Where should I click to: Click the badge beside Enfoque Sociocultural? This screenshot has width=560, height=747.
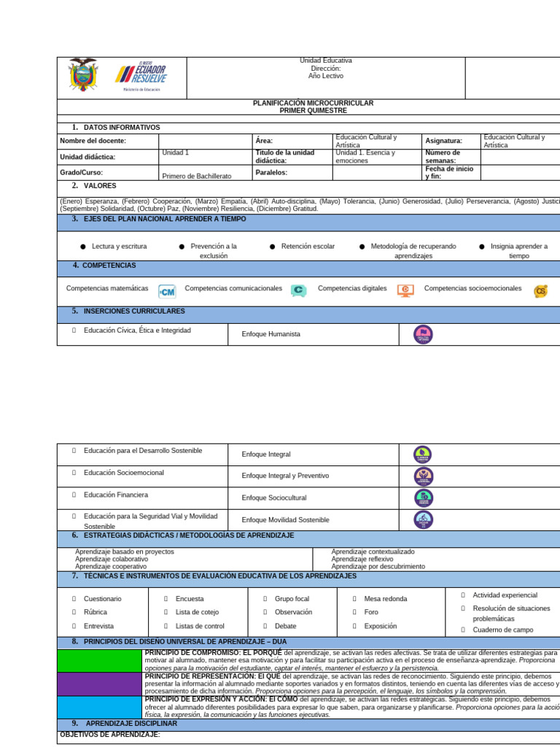pos(424,498)
